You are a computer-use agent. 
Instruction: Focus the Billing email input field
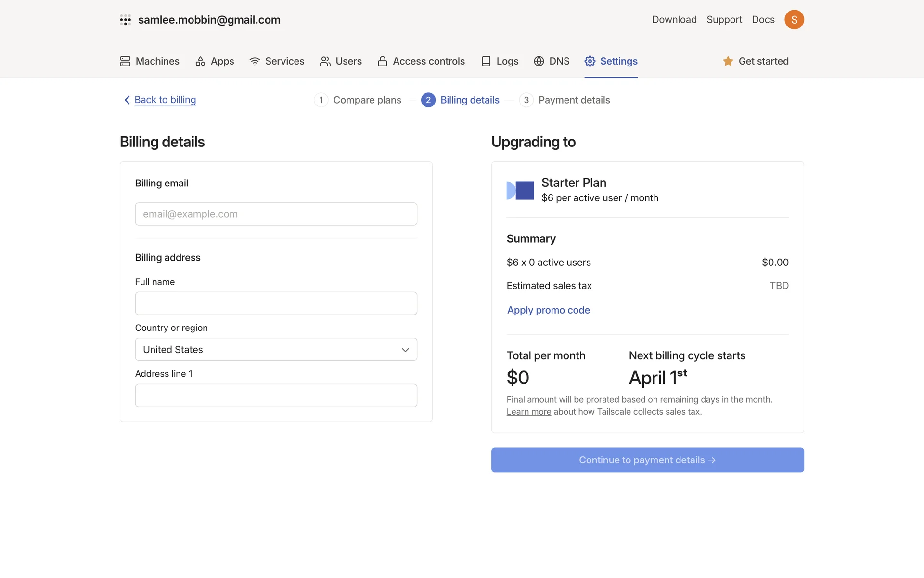pyautogui.click(x=276, y=214)
